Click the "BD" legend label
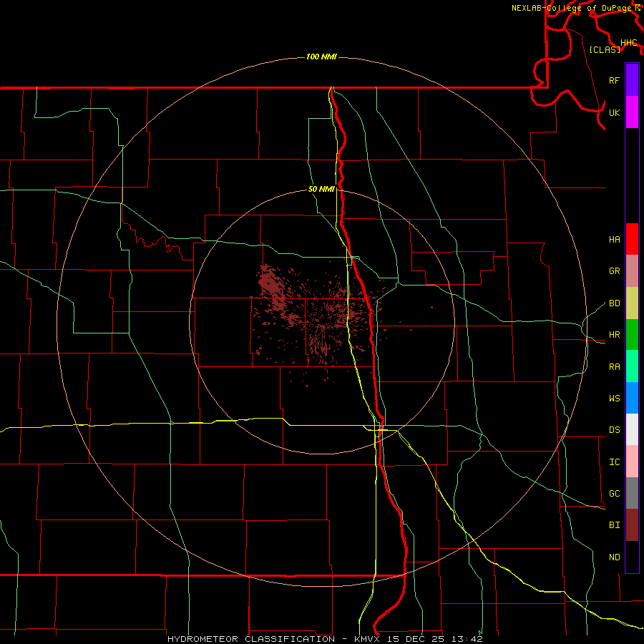 pyautogui.click(x=615, y=303)
